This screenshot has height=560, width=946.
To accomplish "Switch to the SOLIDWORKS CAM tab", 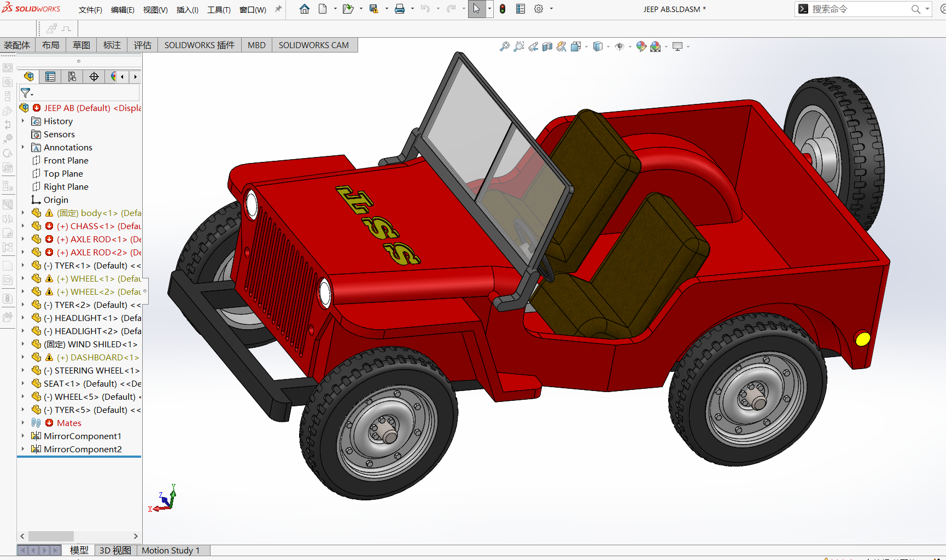I will [x=313, y=45].
